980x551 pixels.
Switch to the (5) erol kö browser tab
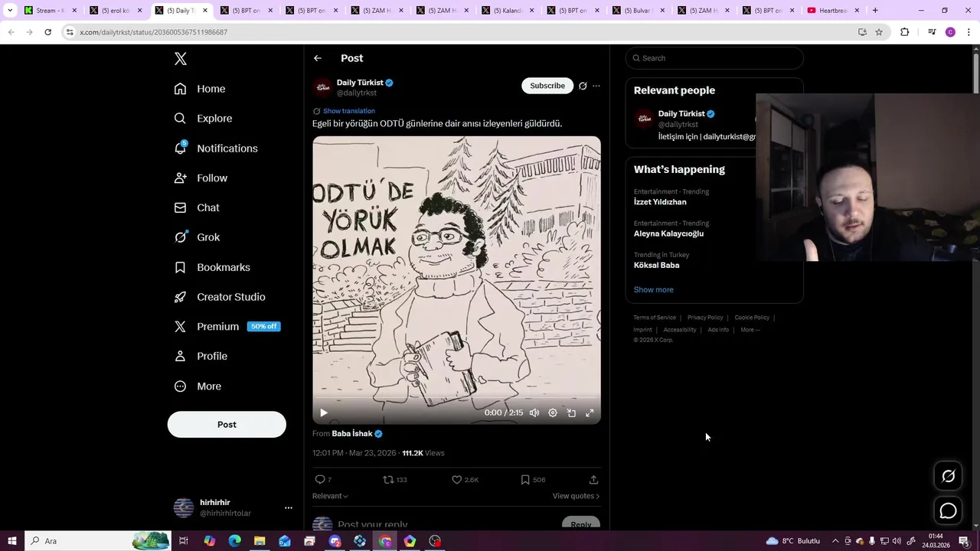click(x=116, y=11)
